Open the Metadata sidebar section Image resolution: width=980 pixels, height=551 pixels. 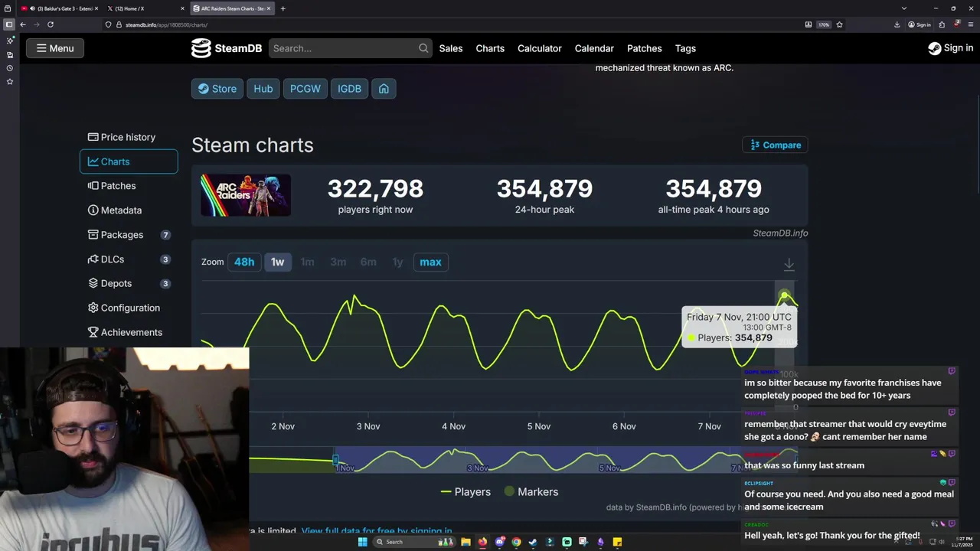[129, 210]
